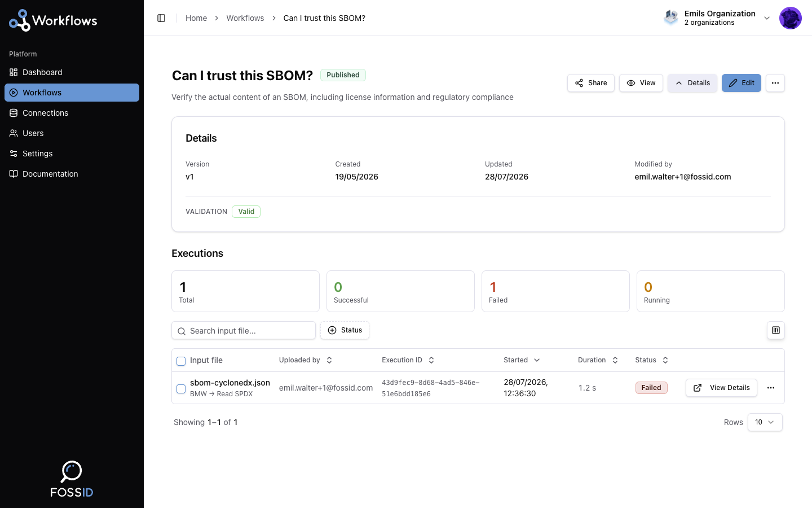Open the Rows per page dropdown

(x=765, y=422)
